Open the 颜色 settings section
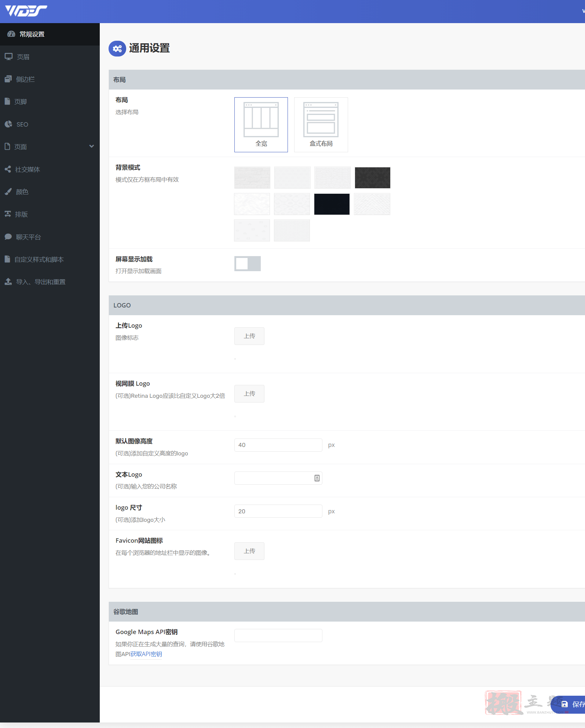The image size is (585, 728). (x=50, y=192)
